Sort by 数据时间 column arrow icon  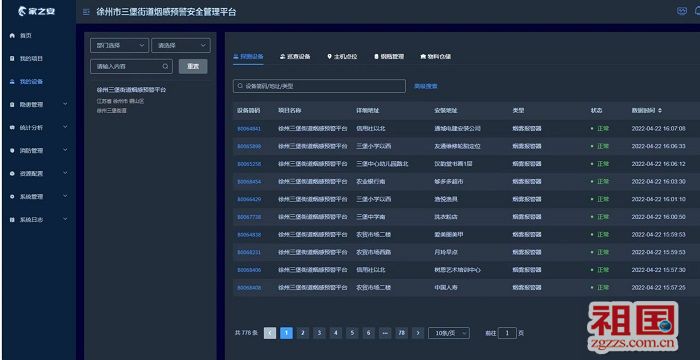[660, 110]
